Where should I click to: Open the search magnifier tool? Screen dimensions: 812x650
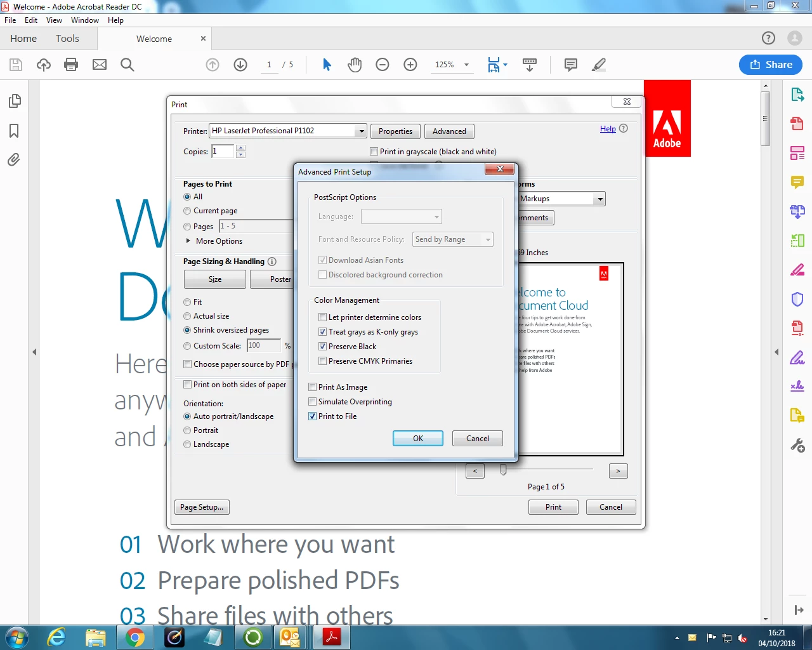[x=127, y=65]
